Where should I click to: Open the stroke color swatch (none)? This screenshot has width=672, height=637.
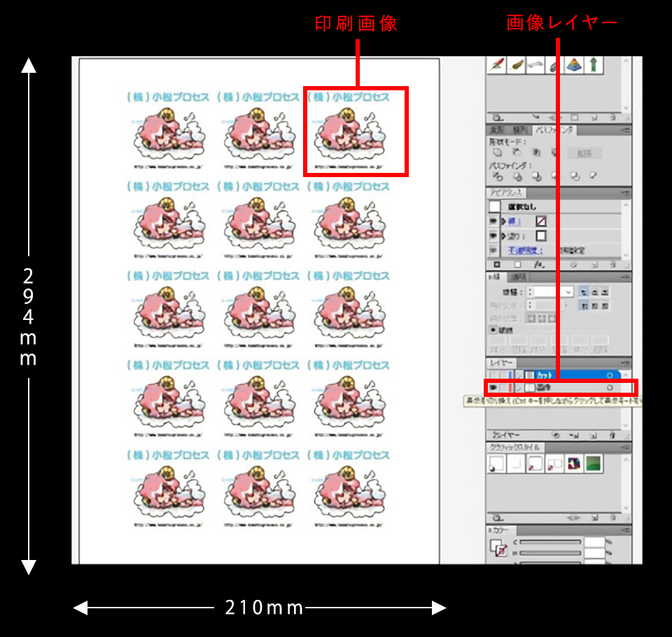click(541, 221)
